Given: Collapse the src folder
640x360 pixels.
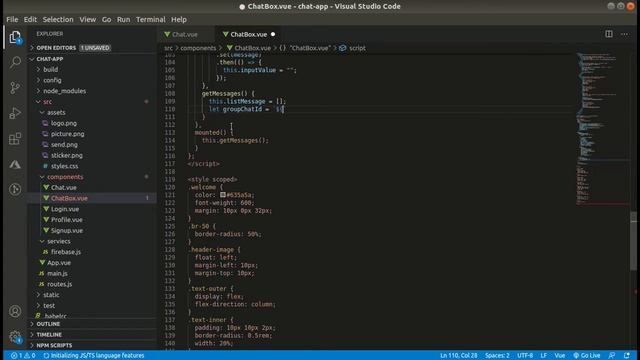Looking at the screenshot, I should (92, 102).
